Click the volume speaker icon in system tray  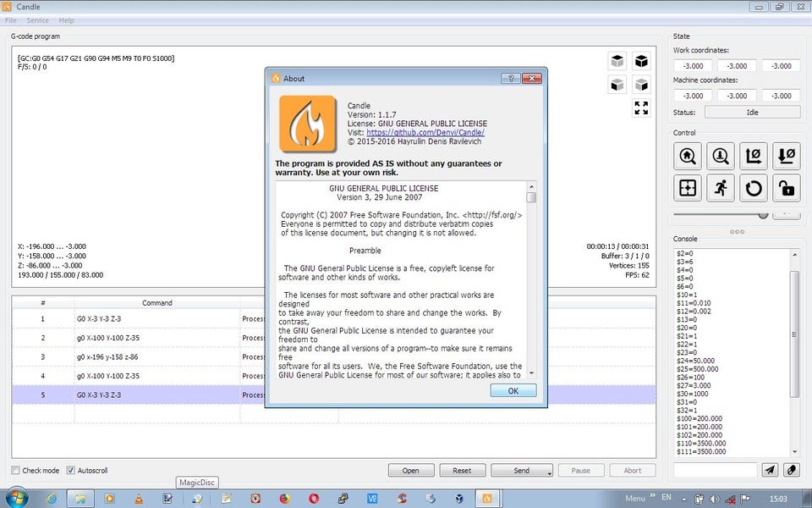coord(715,500)
